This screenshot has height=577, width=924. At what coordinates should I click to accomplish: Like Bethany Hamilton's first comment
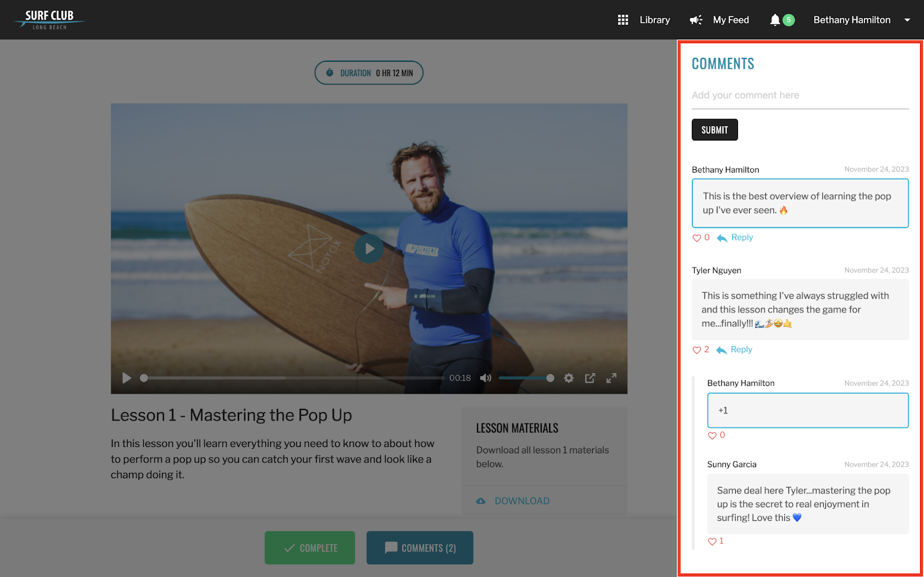696,238
